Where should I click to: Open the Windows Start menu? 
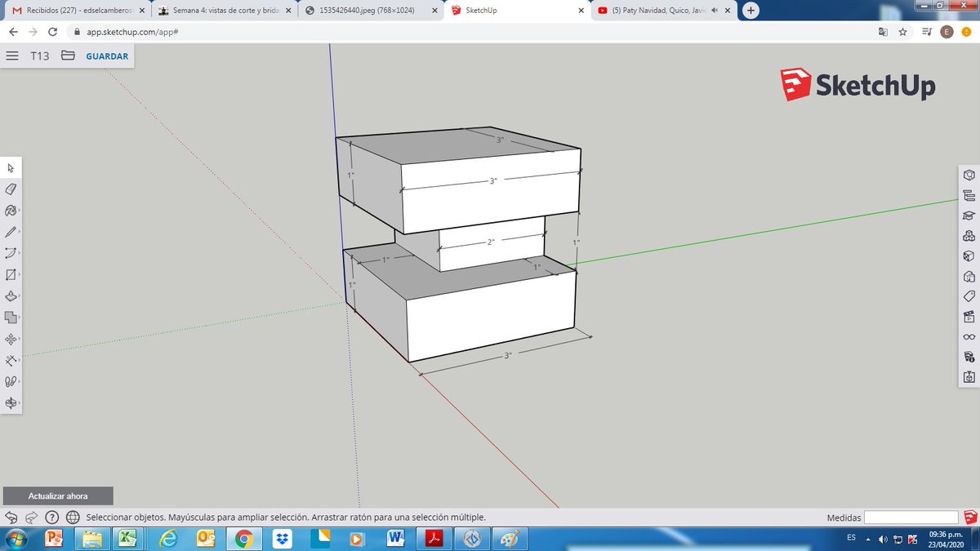click(16, 538)
